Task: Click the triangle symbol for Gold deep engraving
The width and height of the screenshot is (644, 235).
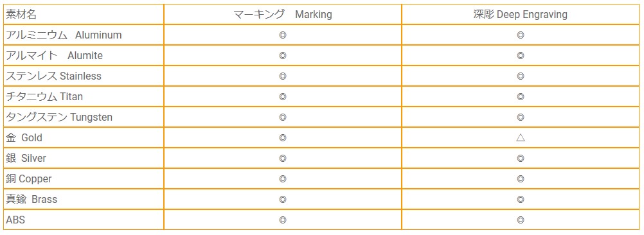Action: (521, 138)
